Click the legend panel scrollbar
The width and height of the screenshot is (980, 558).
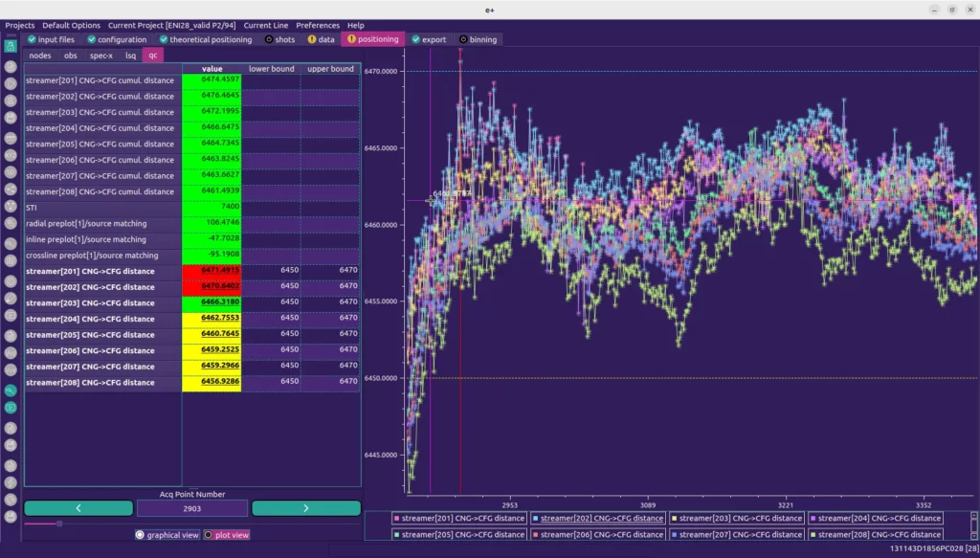pos(973,525)
